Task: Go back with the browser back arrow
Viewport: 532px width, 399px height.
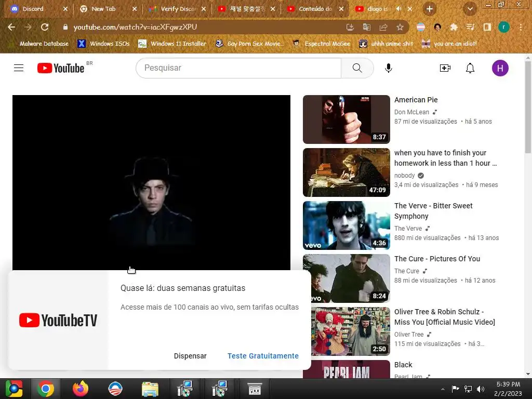Action: [x=11, y=27]
